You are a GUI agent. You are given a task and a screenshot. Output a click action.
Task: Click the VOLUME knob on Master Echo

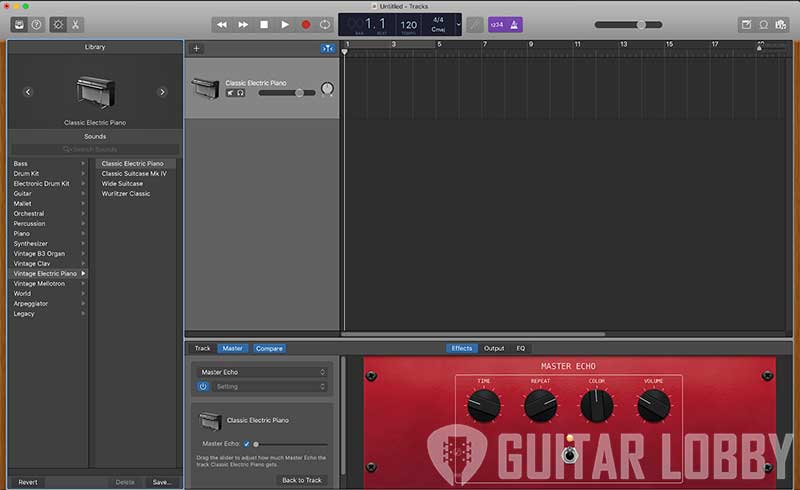(654, 405)
